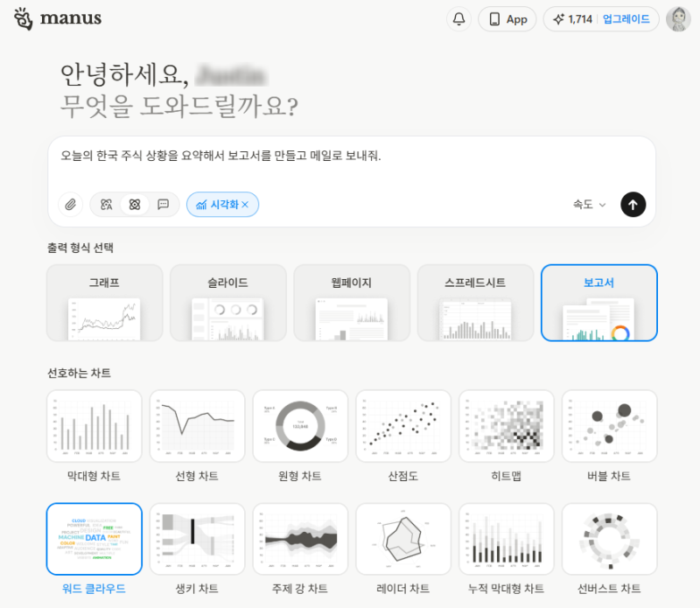Select 보고서 output format
This screenshot has width=700, height=608.
point(599,303)
